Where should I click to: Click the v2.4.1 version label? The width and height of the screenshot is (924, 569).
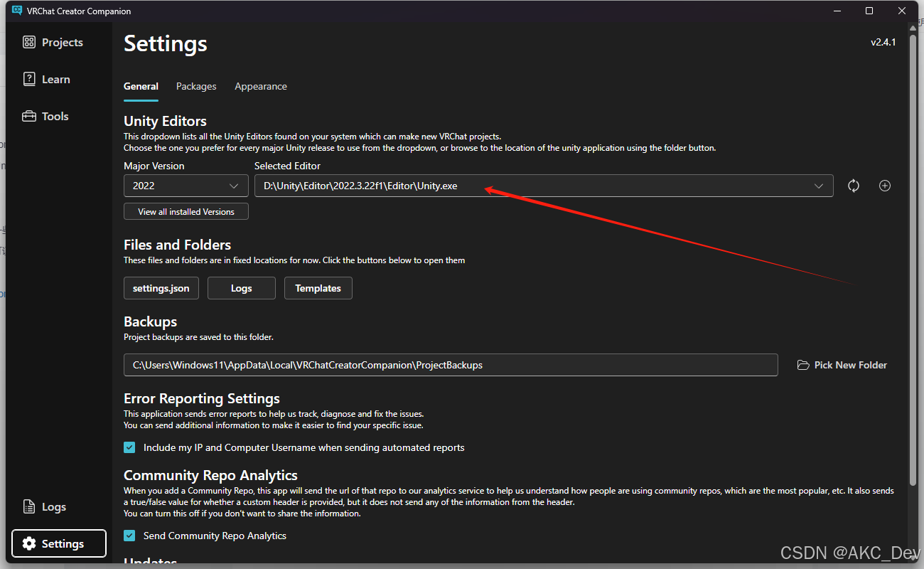coord(883,42)
